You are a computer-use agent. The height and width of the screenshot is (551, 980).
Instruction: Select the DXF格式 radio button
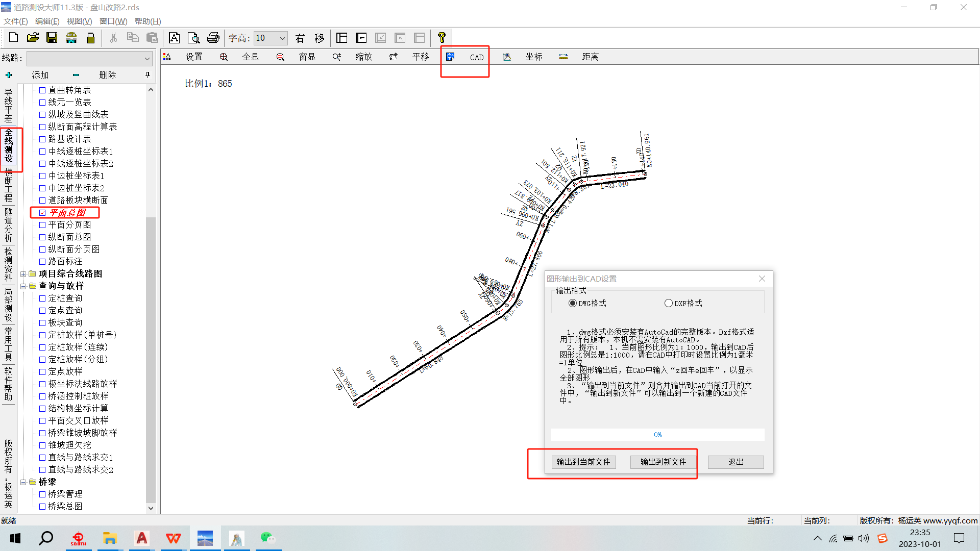668,303
